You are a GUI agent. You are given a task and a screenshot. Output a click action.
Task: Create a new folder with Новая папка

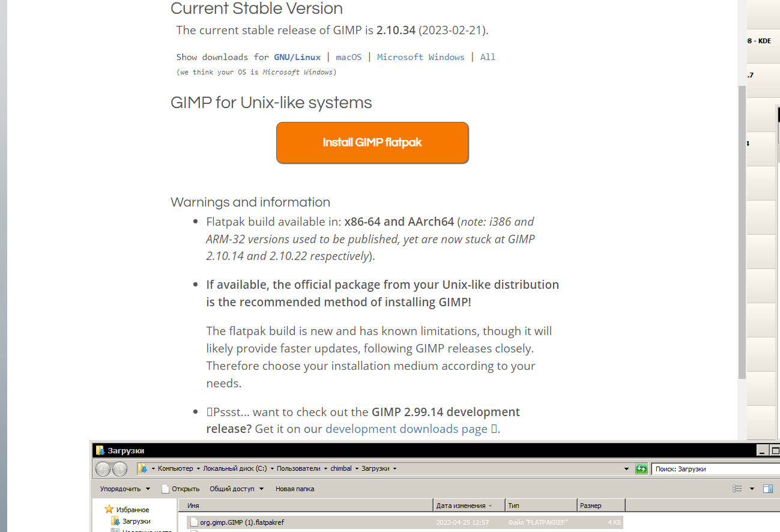point(295,489)
